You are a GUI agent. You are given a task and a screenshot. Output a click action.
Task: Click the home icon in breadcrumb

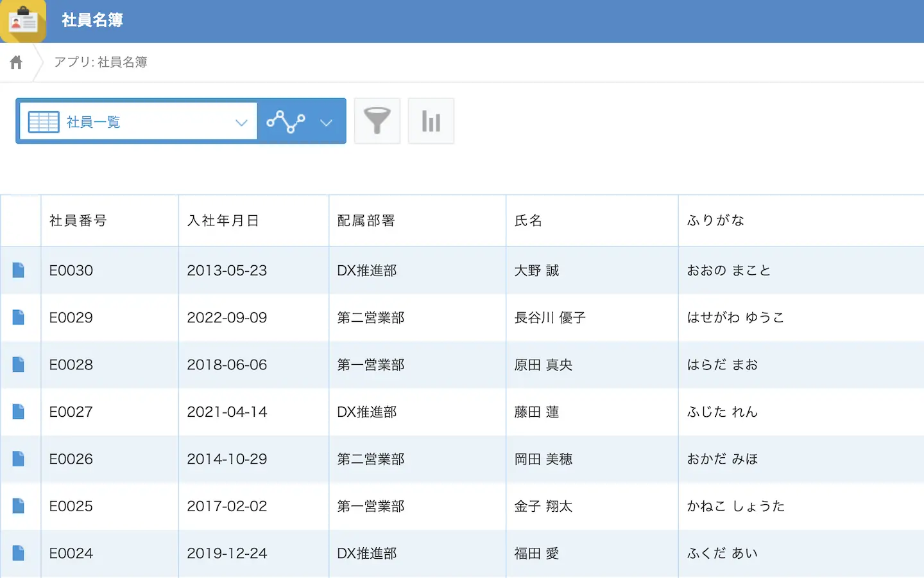(16, 62)
